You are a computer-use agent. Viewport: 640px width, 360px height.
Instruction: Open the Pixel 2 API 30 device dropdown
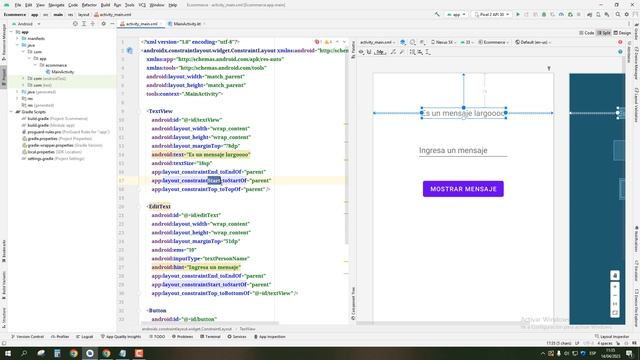491,14
